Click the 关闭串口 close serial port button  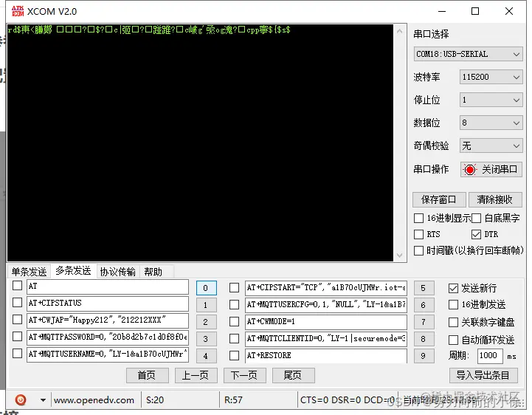coord(491,169)
